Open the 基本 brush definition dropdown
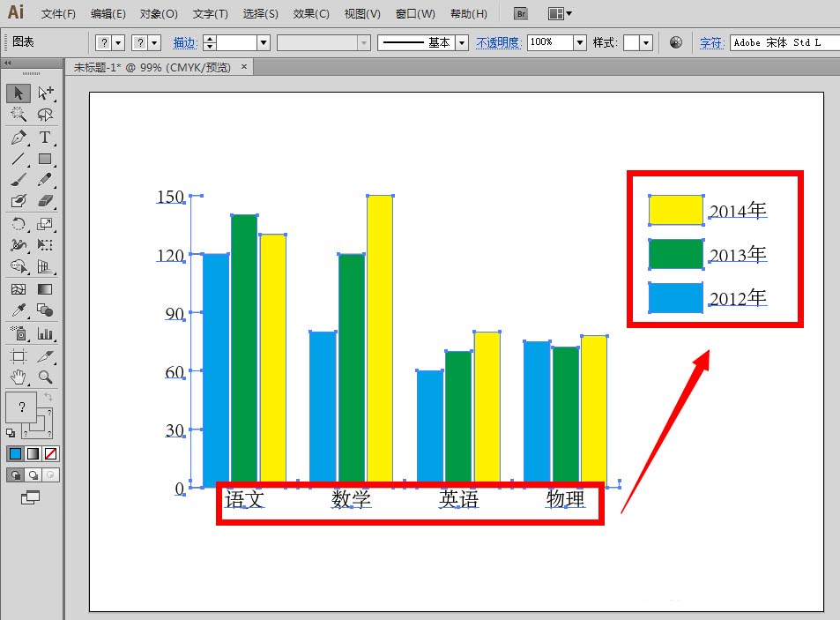 (x=462, y=42)
